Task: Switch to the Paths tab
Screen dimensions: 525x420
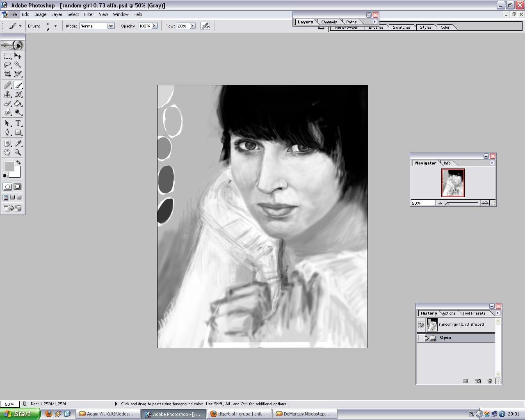Action: pos(352,22)
